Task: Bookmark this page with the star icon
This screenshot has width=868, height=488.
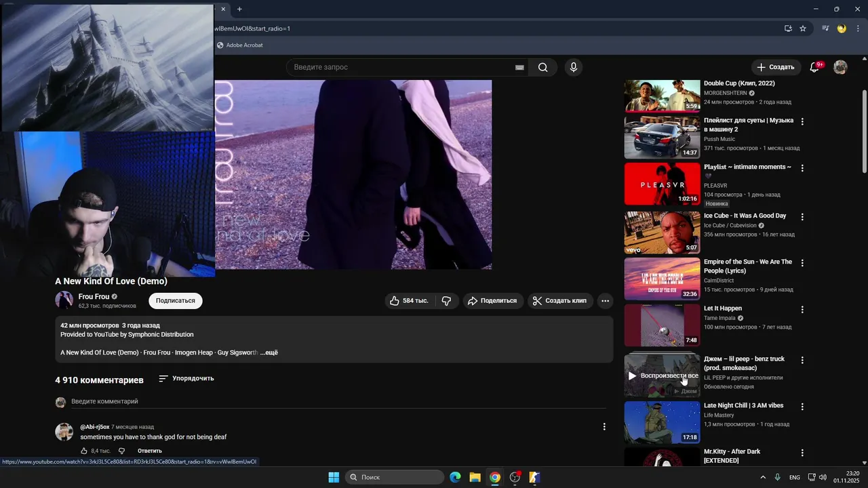Action: click(803, 28)
